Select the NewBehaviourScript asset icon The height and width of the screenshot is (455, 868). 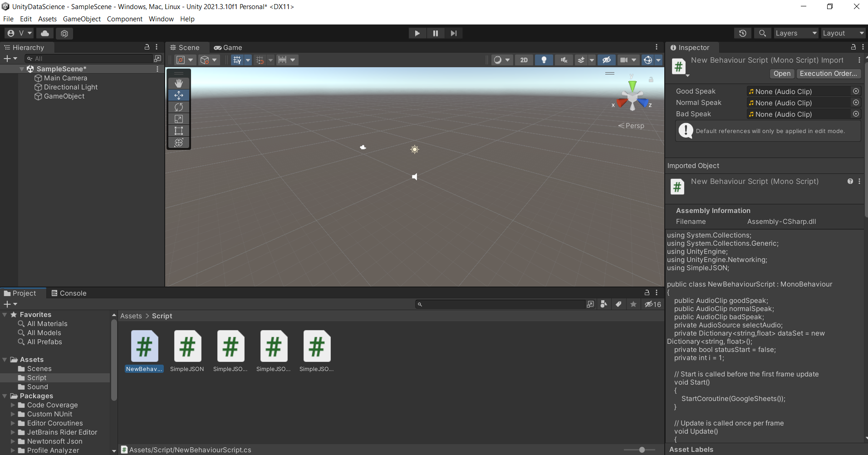[144, 346]
